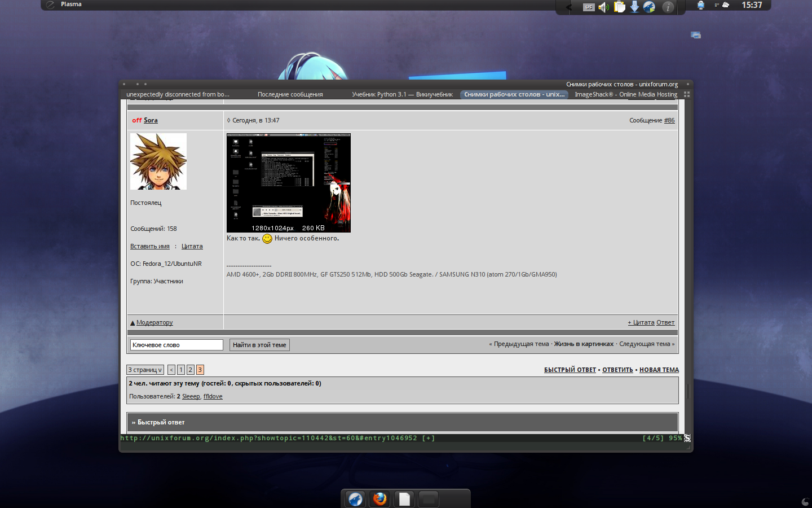Click the 'Сообщений: 158' text
The image size is (812, 508).
pos(153,229)
